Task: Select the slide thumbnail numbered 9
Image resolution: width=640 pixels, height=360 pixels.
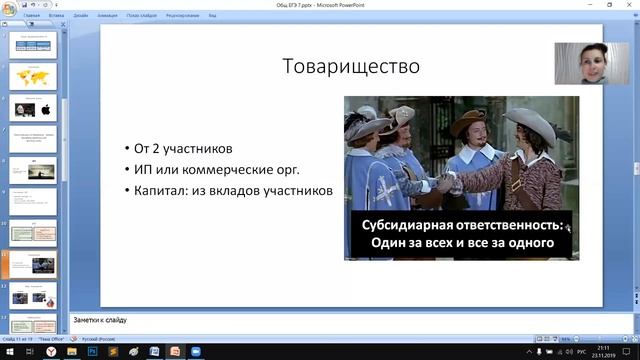Action: click(x=33, y=202)
